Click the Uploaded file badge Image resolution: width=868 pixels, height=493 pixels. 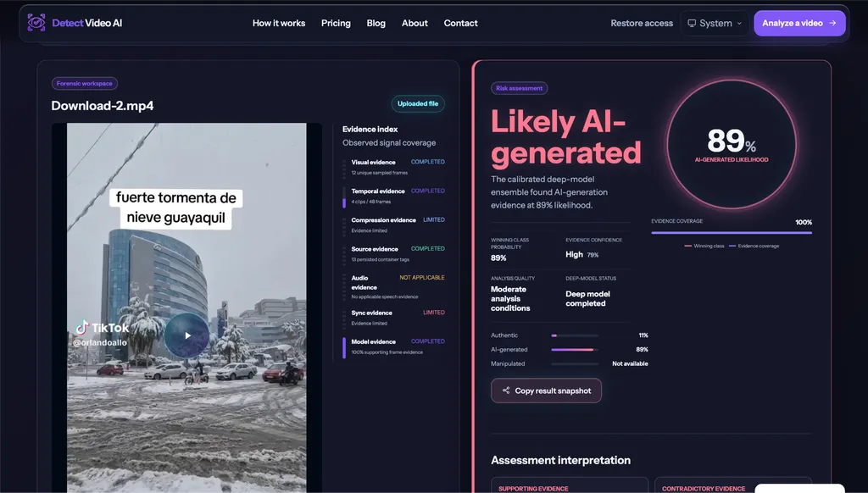coord(418,103)
